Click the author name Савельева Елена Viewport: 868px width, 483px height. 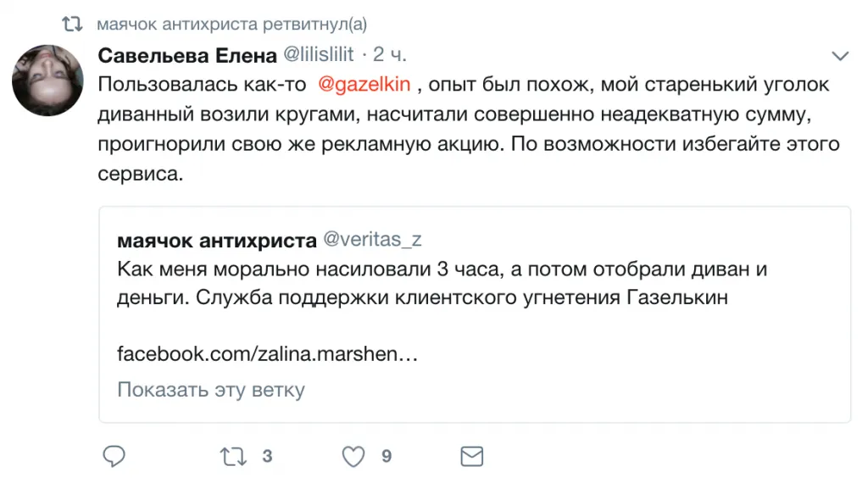(x=187, y=56)
